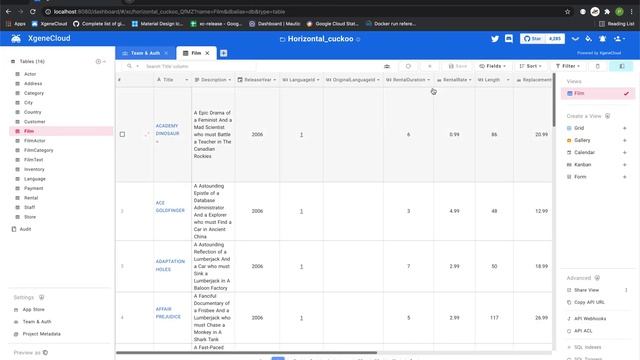Open the Discord chat icon in the header
This screenshot has width=640, height=360.
point(509,39)
